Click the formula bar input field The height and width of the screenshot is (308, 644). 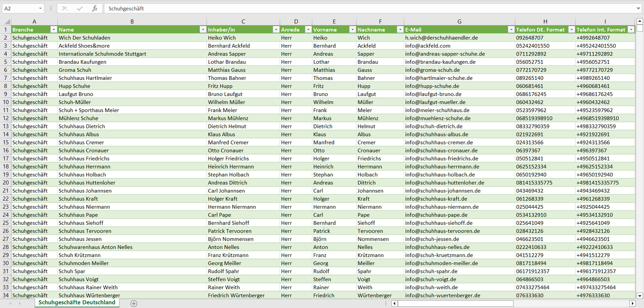357,8
